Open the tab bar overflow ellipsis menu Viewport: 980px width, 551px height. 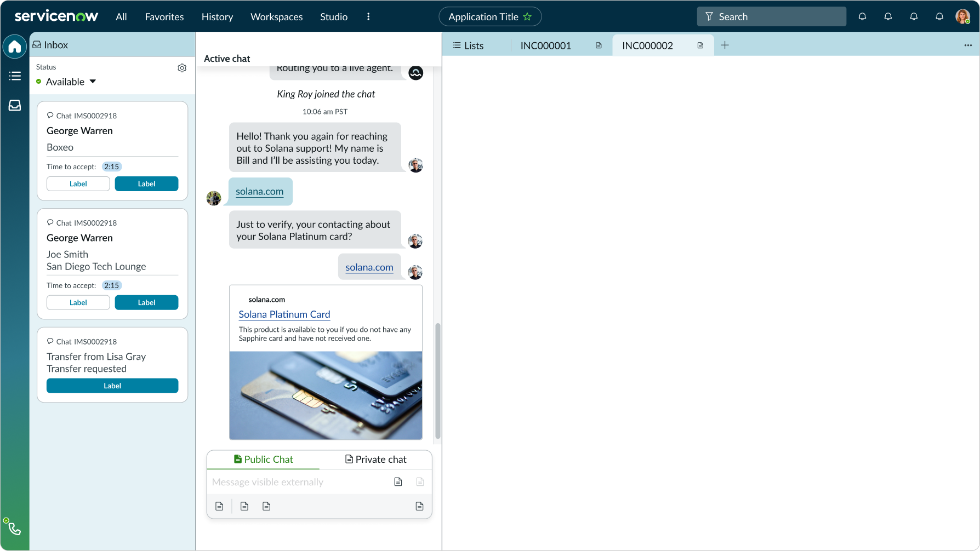pyautogui.click(x=968, y=45)
